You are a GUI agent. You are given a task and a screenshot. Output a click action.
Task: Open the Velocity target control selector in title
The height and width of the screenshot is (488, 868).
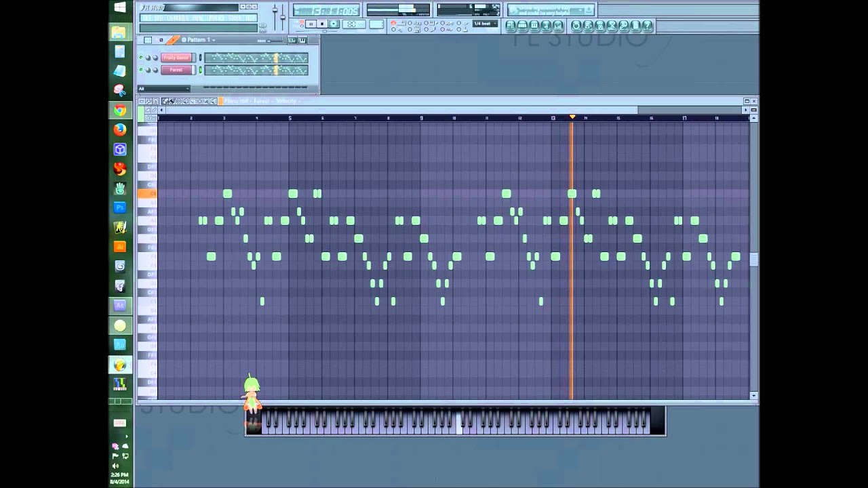click(x=288, y=101)
